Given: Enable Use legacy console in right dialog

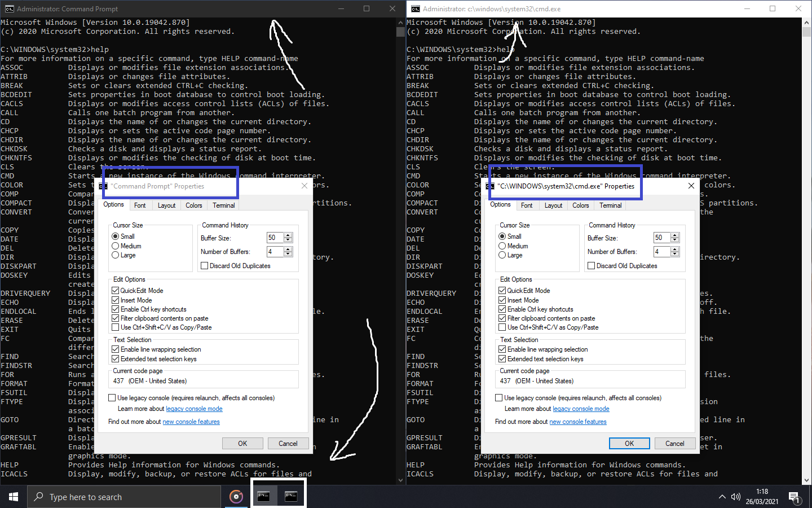Looking at the screenshot, I should (499, 398).
